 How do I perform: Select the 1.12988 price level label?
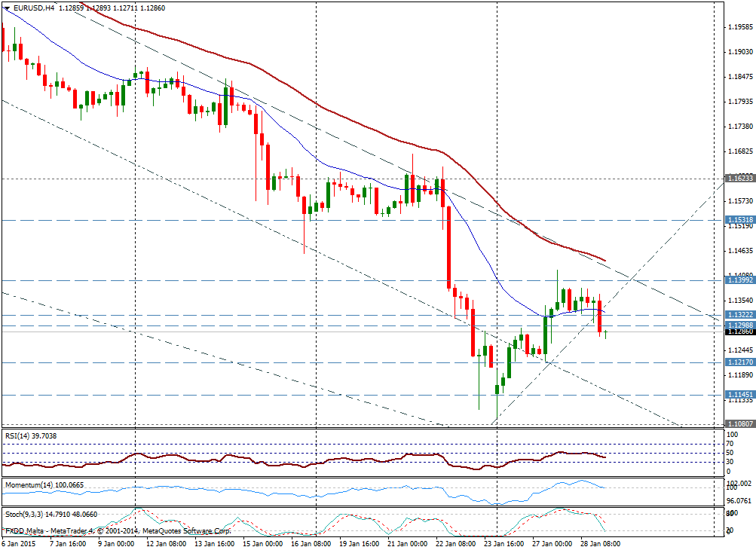(737, 325)
